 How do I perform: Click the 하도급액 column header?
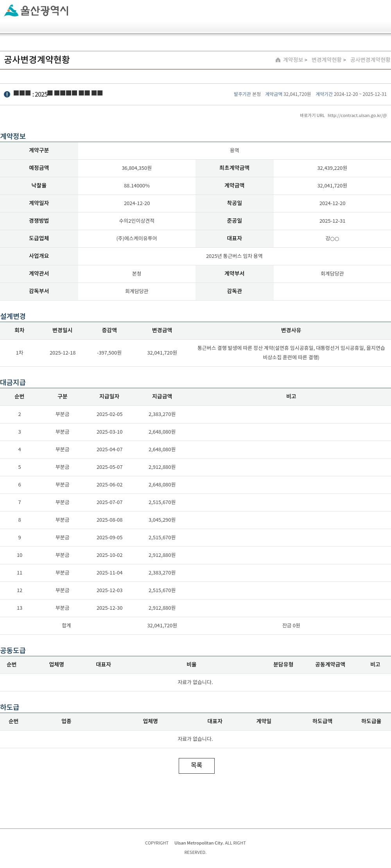tap(323, 721)
